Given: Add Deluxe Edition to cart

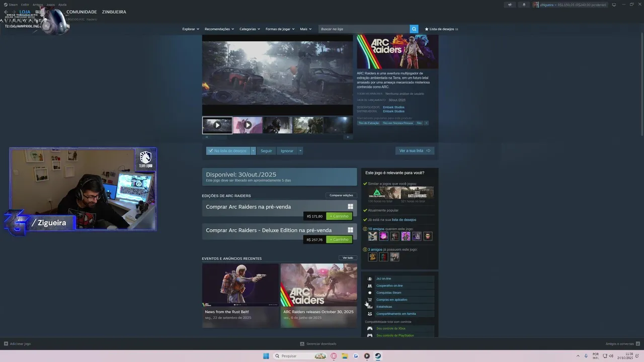Looking at the screenshot, I should coord(339,240).
